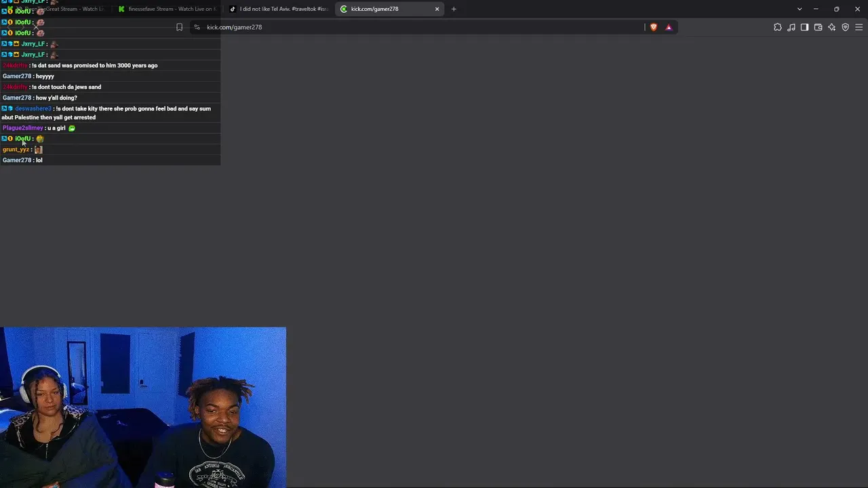
Task: Expand the tab search dropdown arrow
Action: 800,9
